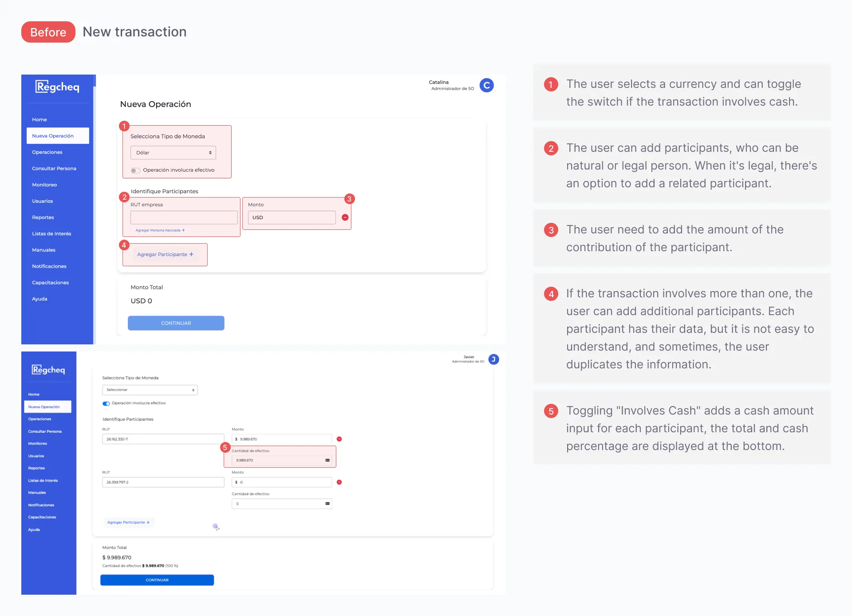Click red remove icon beside second Monto field
Image resolution: width=852 pixels, height=616 pixels.
click(339, 482)
